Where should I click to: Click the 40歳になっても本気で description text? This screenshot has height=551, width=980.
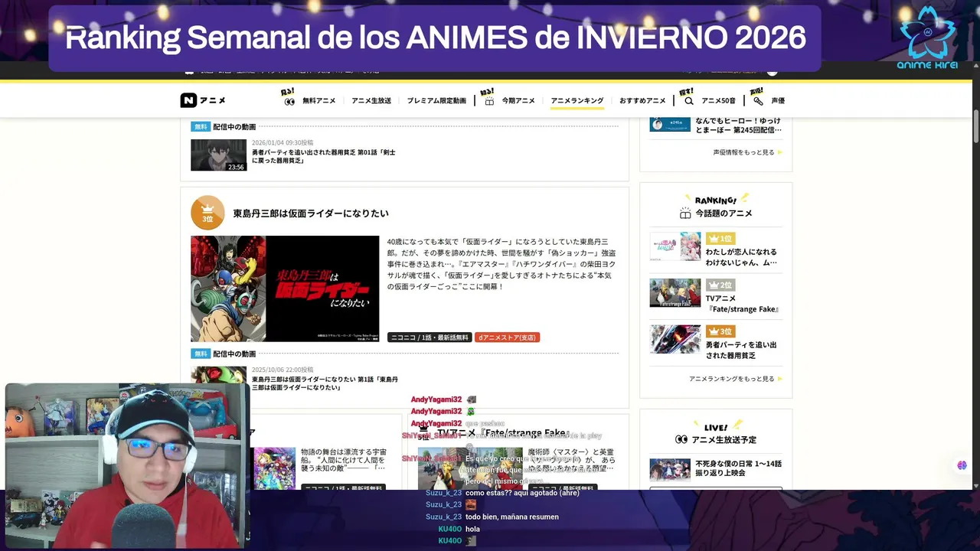pyautogui.click(x=501, y=264)
